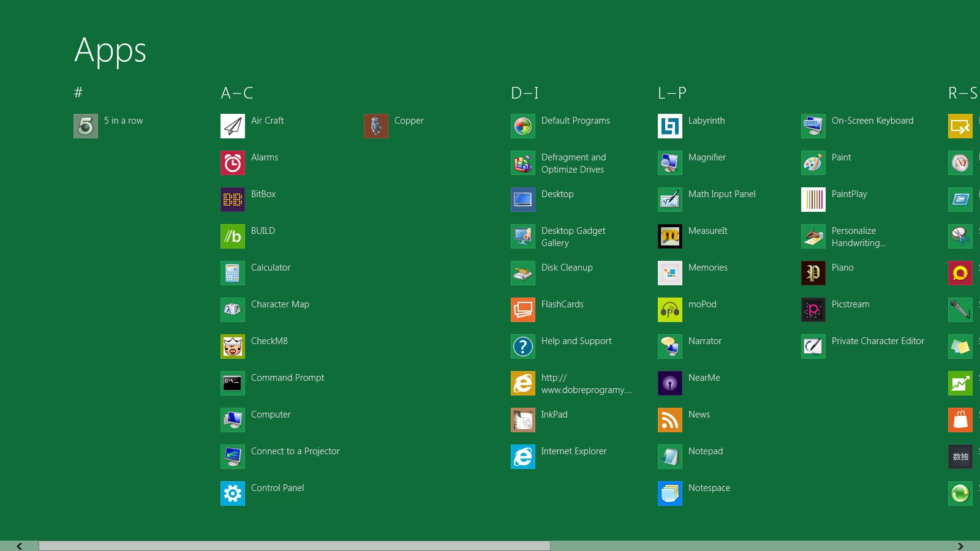980x551 pixels.
Task: Open Internet Explorer
Action: coord(572,451)
